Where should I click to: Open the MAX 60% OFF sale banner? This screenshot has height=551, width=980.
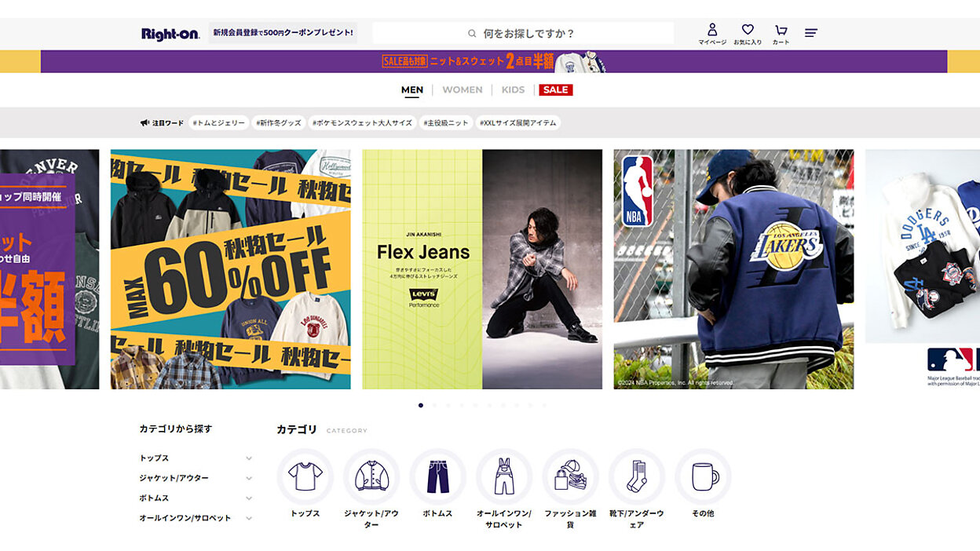[x=231, y=269]
